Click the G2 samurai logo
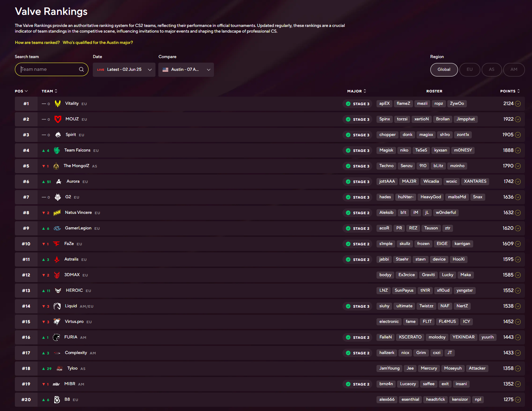This screenshot has height=411, width=532. pos(58,197)
